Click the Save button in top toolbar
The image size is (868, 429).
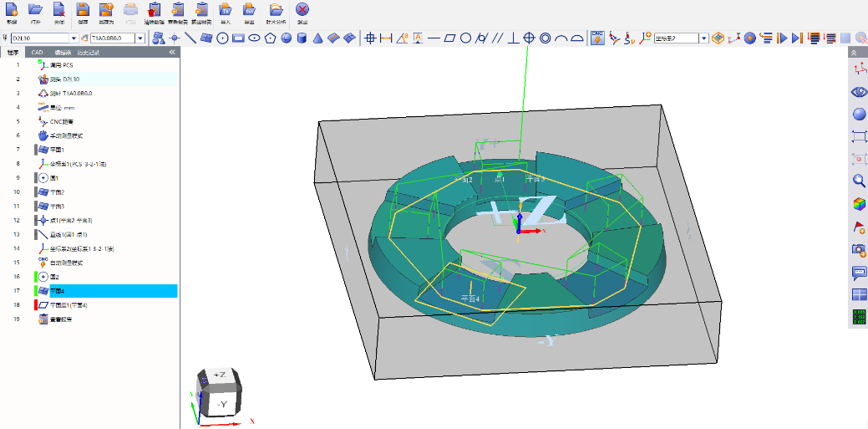pos(83,13)
